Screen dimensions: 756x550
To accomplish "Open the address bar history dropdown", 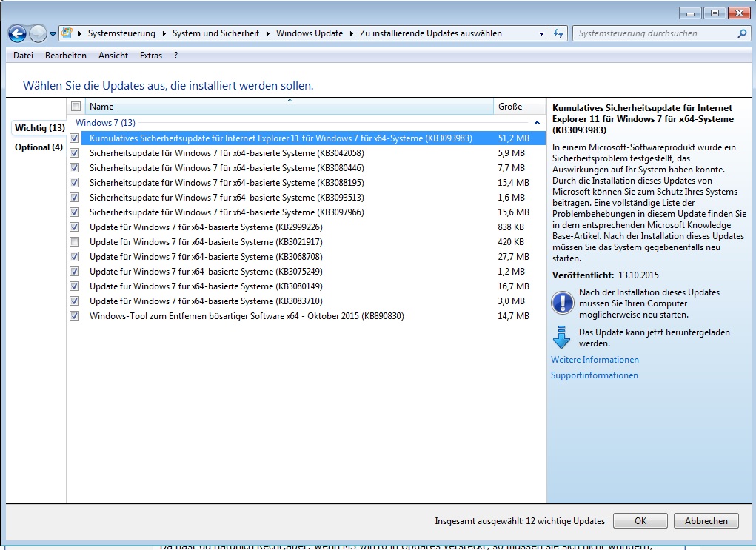I will pos(541,33).
